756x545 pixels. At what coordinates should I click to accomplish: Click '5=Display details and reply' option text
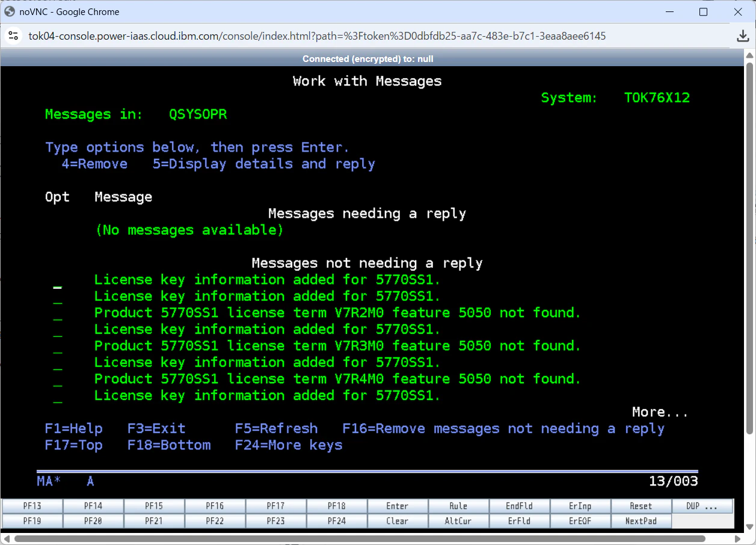tap(263, 164)
